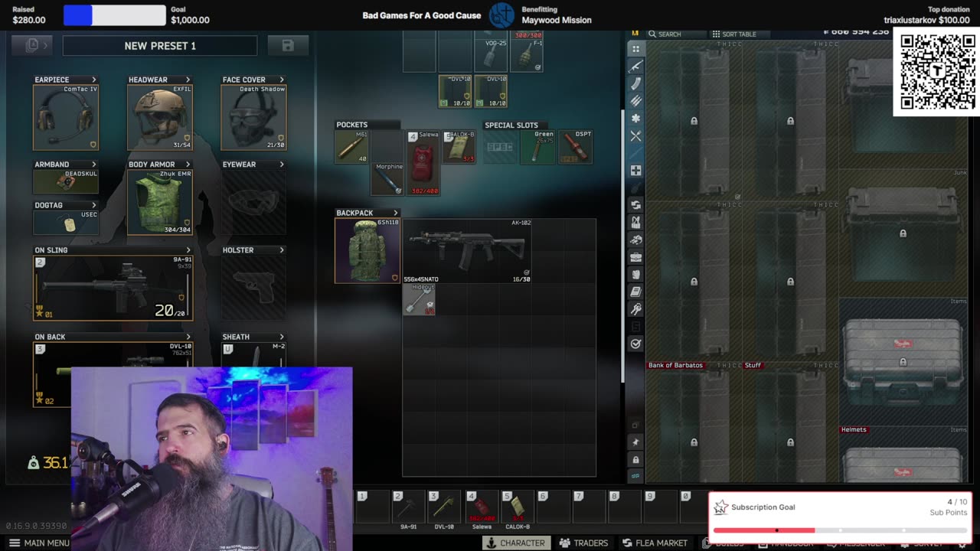Screen dimensions: 980x551
Task: Click the donation raised progress bar
Action: point(114,15)
